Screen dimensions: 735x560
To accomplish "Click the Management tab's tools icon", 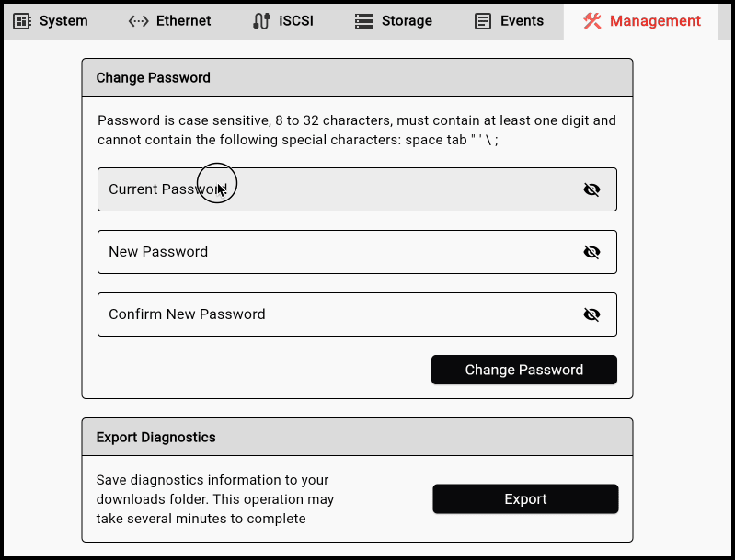I will 592,20.
